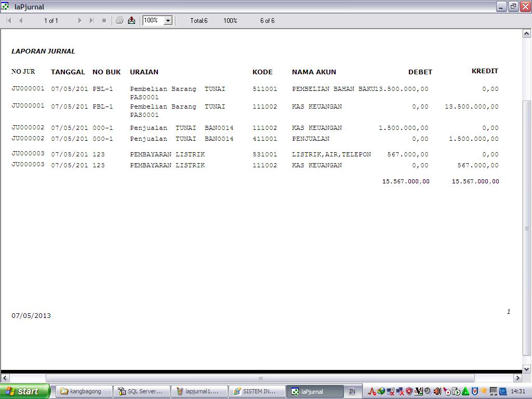The image size is (532, 399).
Task: Jump to last report page
Action: pyautogui.click(x=91, y=20)
